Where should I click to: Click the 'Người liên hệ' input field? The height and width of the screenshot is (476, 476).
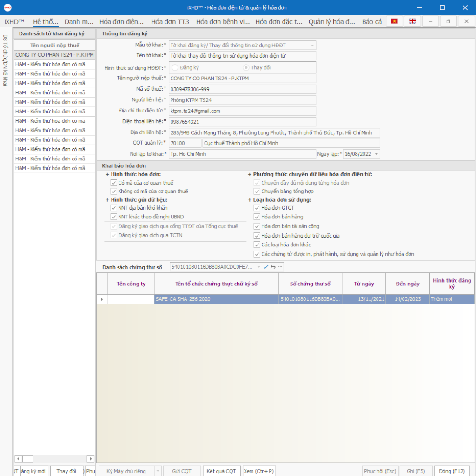coord(242,100)
